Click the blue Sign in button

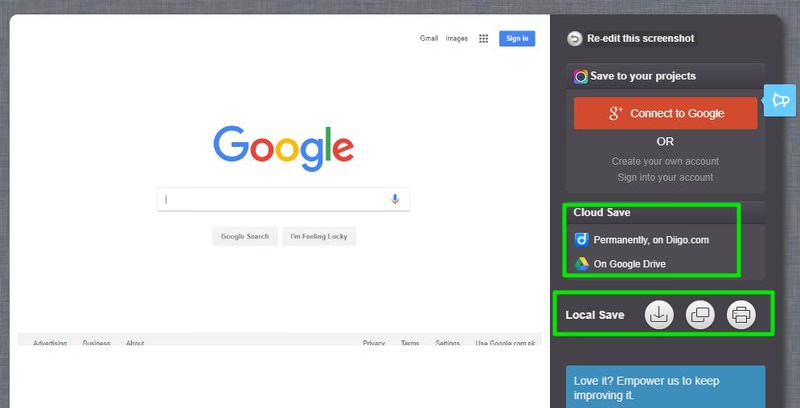tap(517, 38)
